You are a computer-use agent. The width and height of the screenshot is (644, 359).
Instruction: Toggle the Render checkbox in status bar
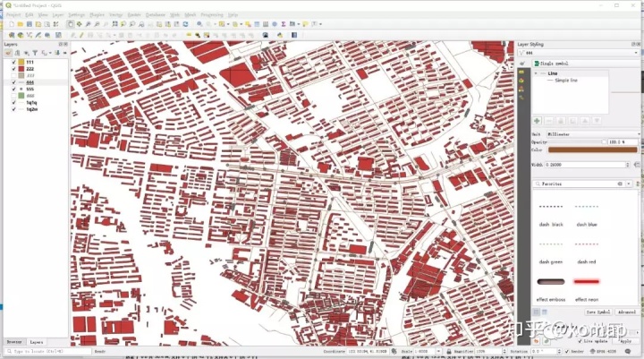point(567,352)
